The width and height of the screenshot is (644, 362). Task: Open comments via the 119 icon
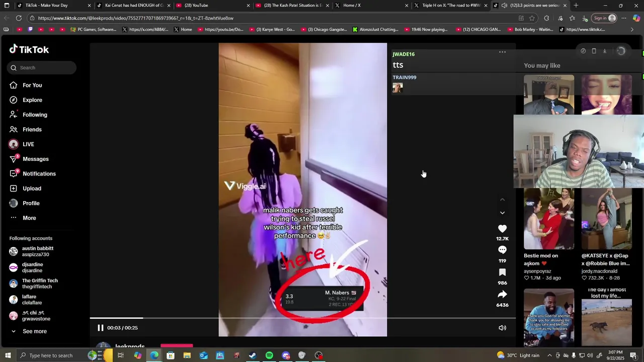point(502,250)
